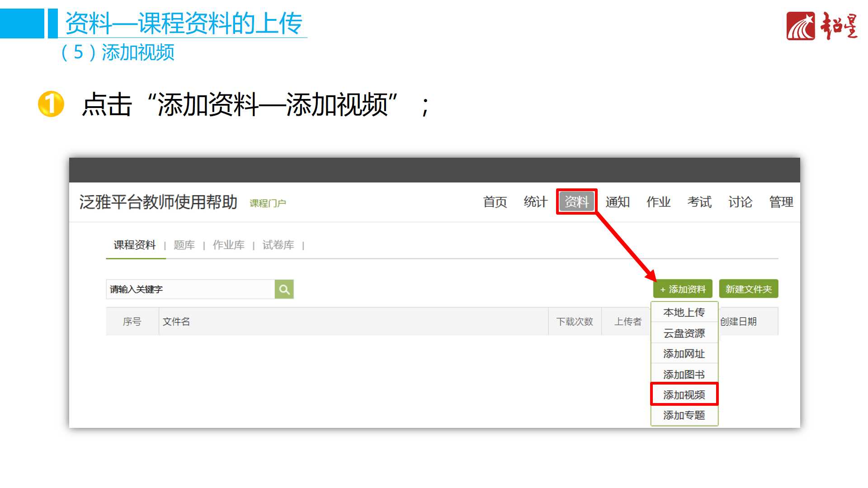The width and height of the screenshot is (868, 488).
Task: Click the 新建文件夹 button
Action: (x=748, y=289)
